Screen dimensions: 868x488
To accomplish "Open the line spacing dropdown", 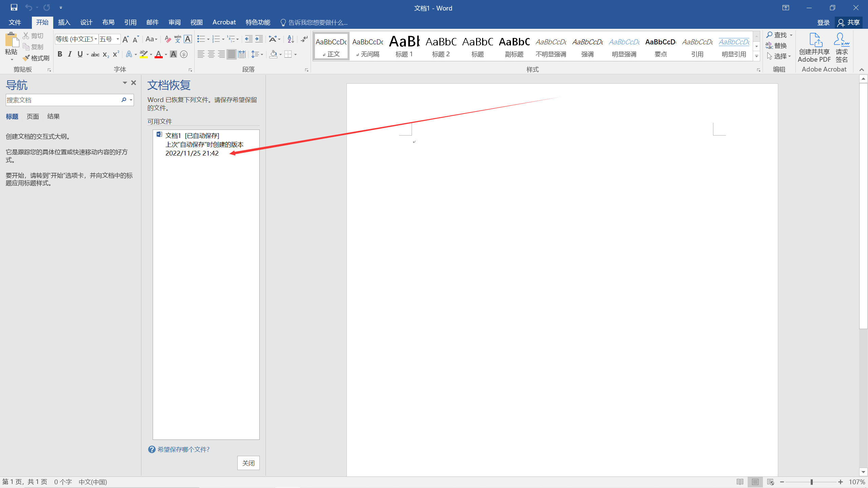I will point(257,54).
